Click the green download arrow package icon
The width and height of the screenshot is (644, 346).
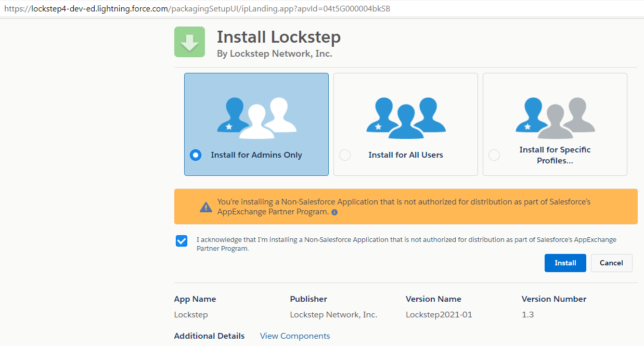(189, 42)
